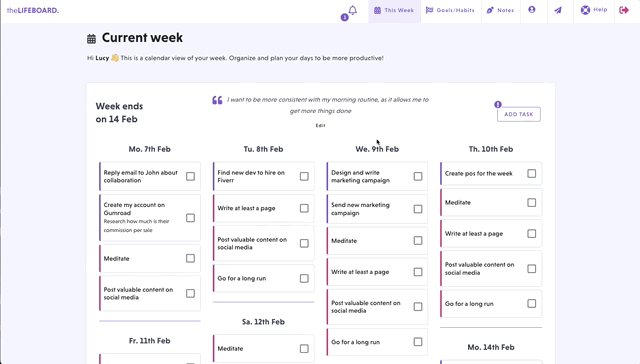Click the calendar icon beside Current week
The height and width of the screenshot is (364, 640).
pos(91,39)
